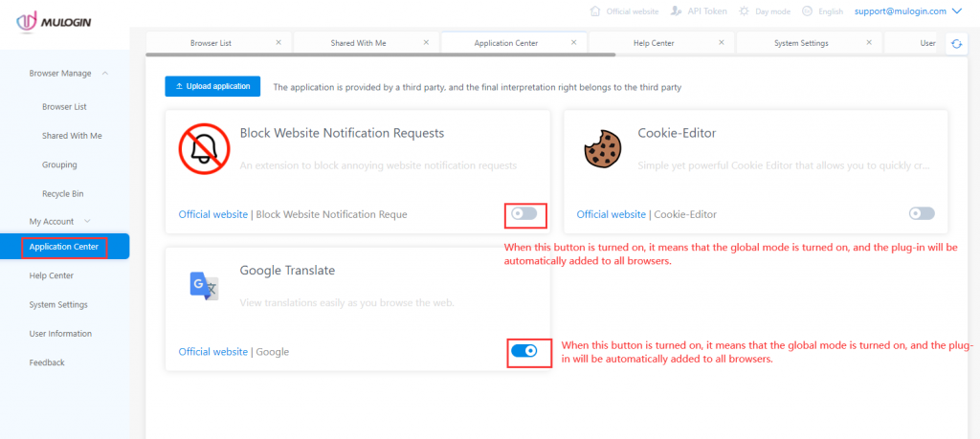Viewport: 980px width, 439px height.
Task: Open the support@mulogin.com account menu
Action: pos(901,11)
